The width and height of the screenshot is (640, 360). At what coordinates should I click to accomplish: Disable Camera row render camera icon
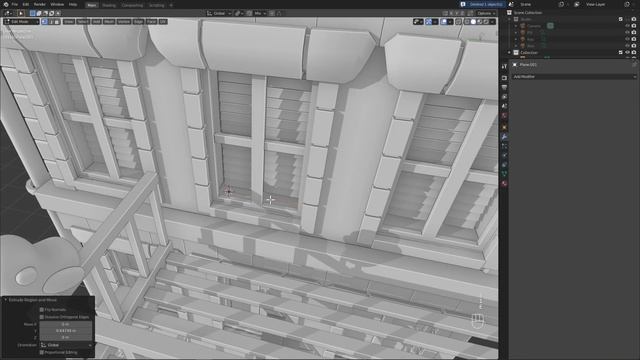tap(634, 26)
